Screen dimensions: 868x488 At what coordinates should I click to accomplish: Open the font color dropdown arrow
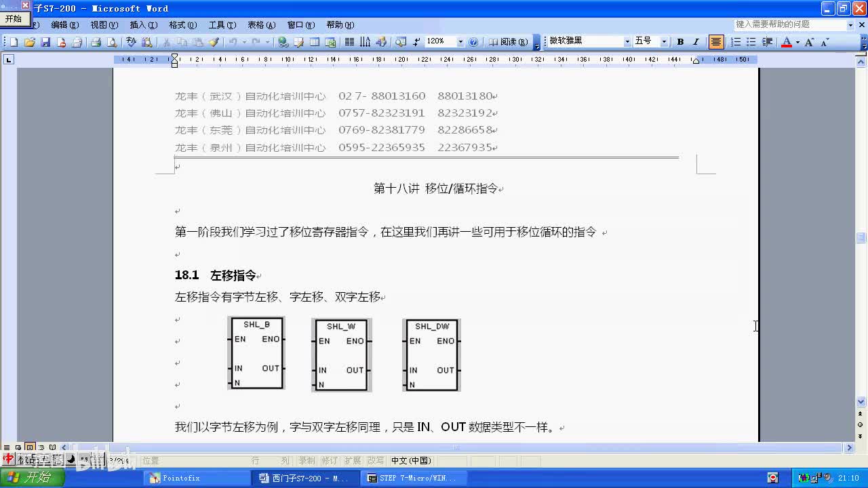[797, 42]
